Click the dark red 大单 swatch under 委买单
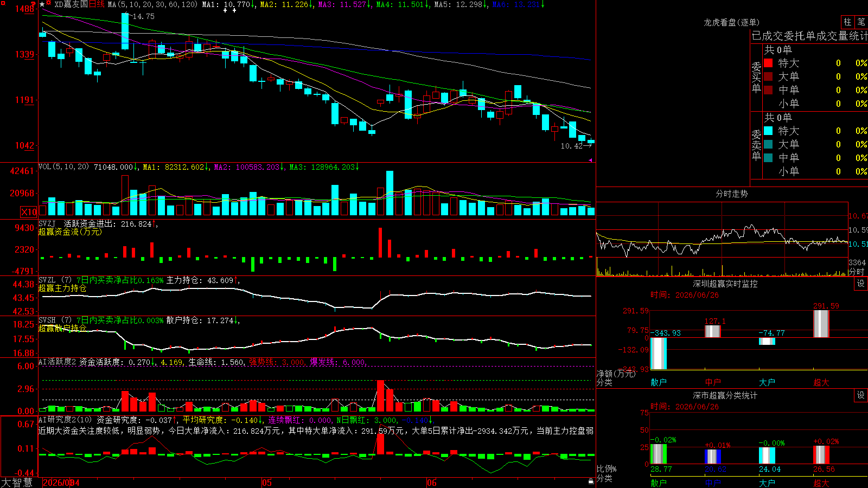Viewport: 868px width, 488px height. click(x=768, y=76)
